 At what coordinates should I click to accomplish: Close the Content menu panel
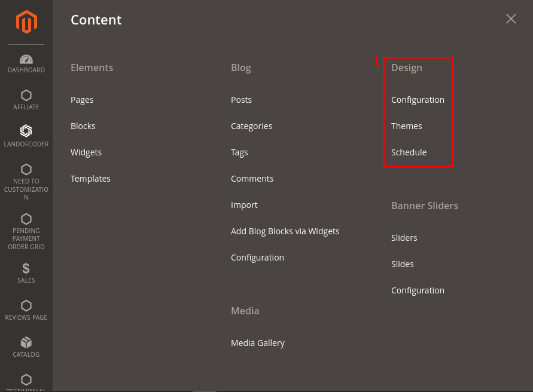click(511, 19)
